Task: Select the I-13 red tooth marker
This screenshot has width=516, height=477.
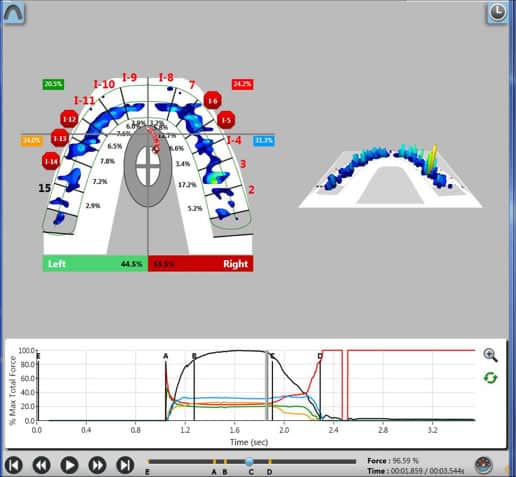Action: (60, 138)
